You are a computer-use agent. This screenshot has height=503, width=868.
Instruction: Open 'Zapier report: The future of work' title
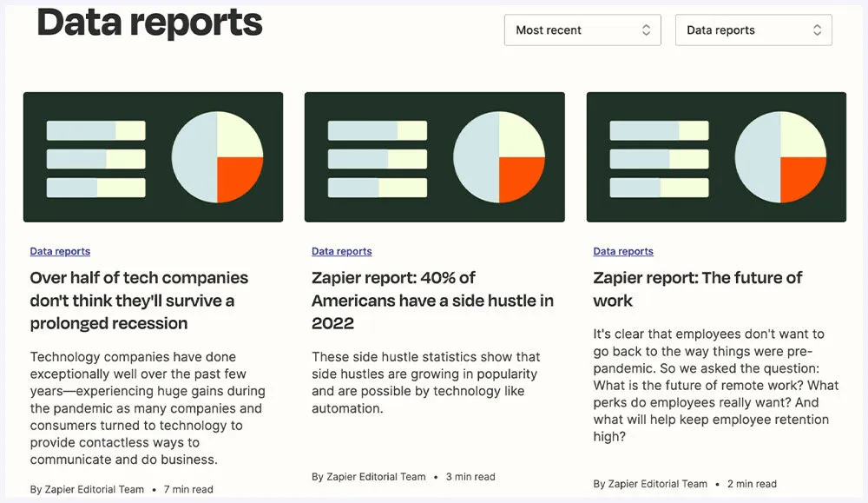coord(698,288)
